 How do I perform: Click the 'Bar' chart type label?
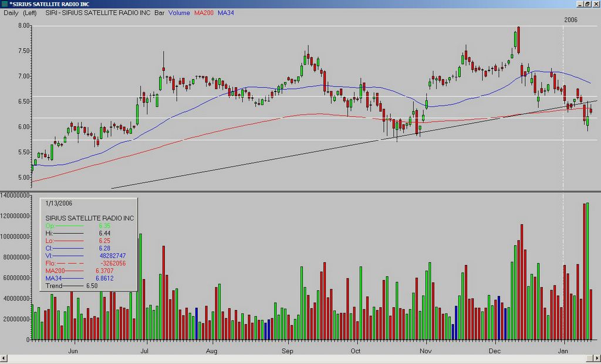160,13
